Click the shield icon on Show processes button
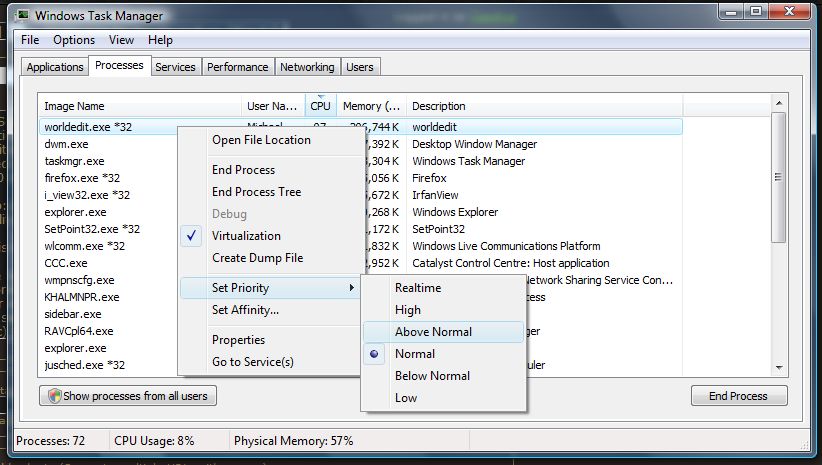822x465 pixels. [x=54, y=396]
